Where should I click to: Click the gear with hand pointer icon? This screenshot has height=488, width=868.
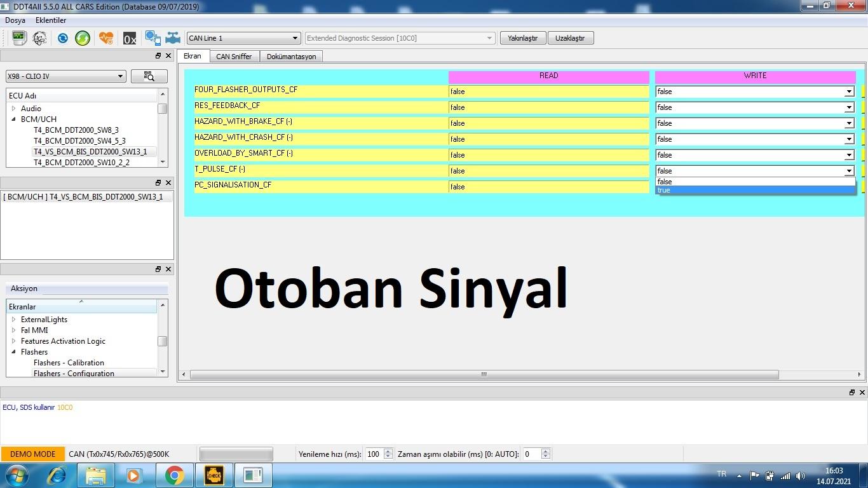153,38
